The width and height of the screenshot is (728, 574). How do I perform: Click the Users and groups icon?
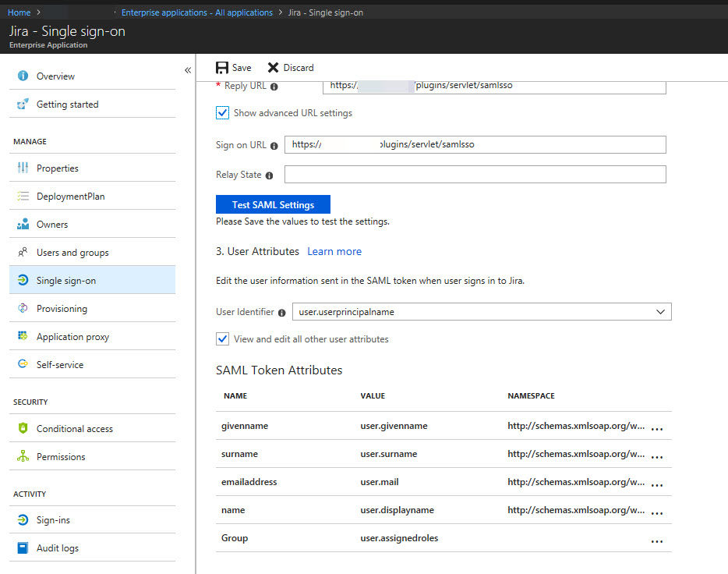pos(23,252)
